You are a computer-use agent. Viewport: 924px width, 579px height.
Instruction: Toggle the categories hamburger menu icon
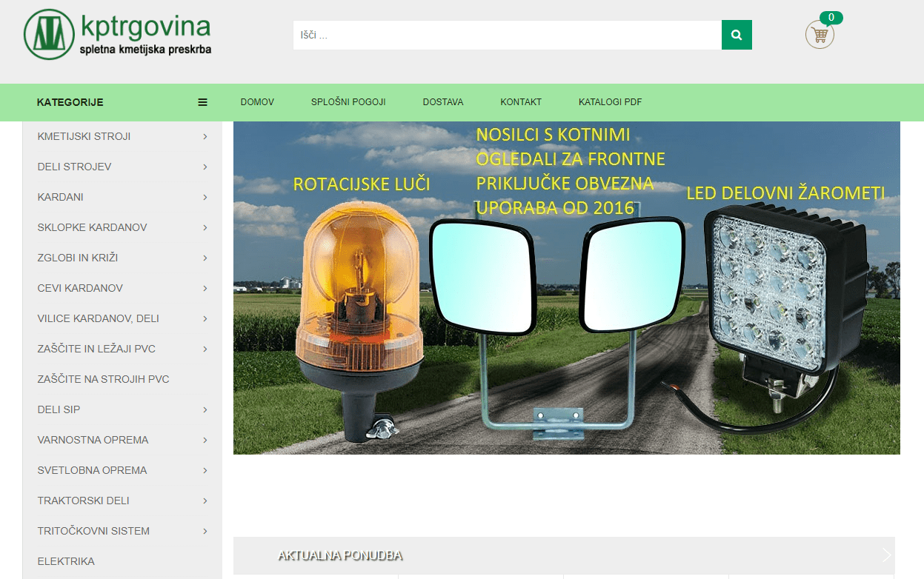click(x=202, y=102)
